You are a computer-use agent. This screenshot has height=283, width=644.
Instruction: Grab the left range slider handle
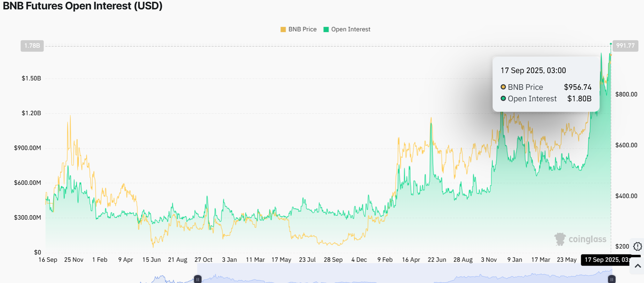197,279
